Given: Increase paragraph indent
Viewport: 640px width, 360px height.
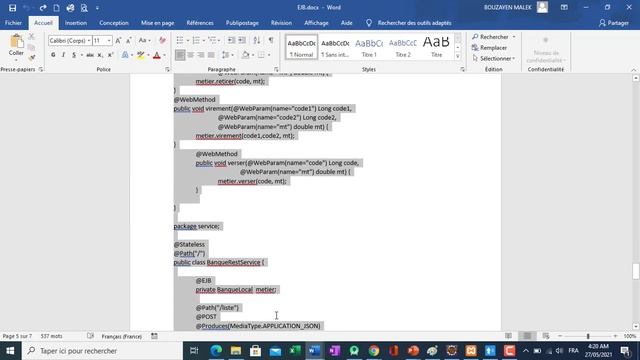Looking at the screenshot, I should [242, 40].
